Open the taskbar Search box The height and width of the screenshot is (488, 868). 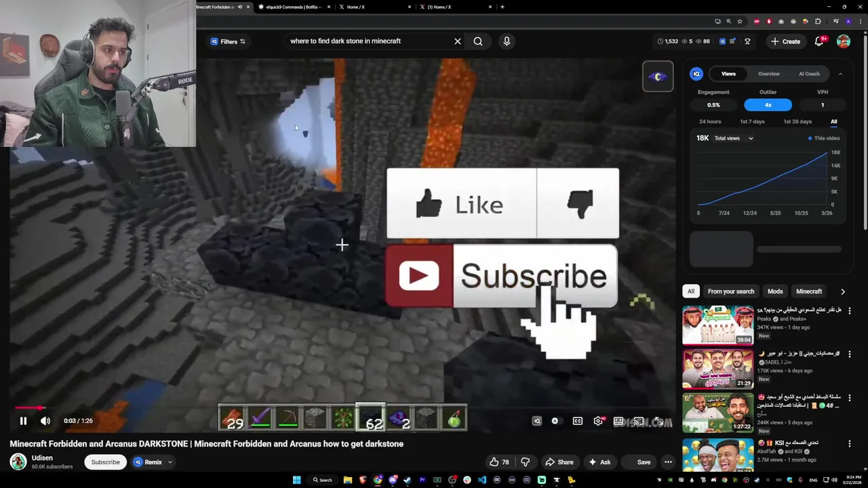pyautogui.click(x=322, y=480)
